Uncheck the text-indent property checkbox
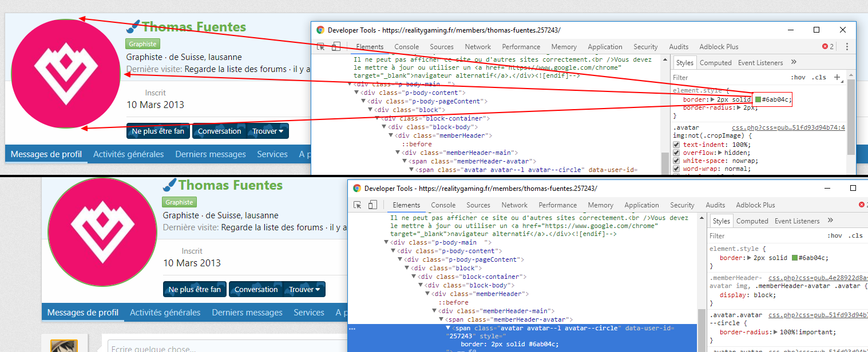The height and width of the screenshot is (352, 868). (677, 145)
